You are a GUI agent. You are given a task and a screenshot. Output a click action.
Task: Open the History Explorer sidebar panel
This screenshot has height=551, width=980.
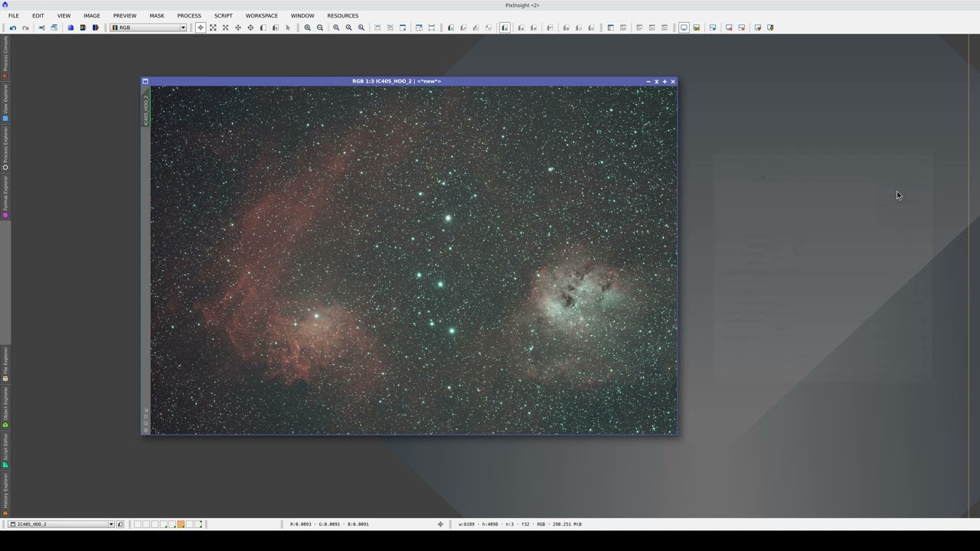pos(5,494)
